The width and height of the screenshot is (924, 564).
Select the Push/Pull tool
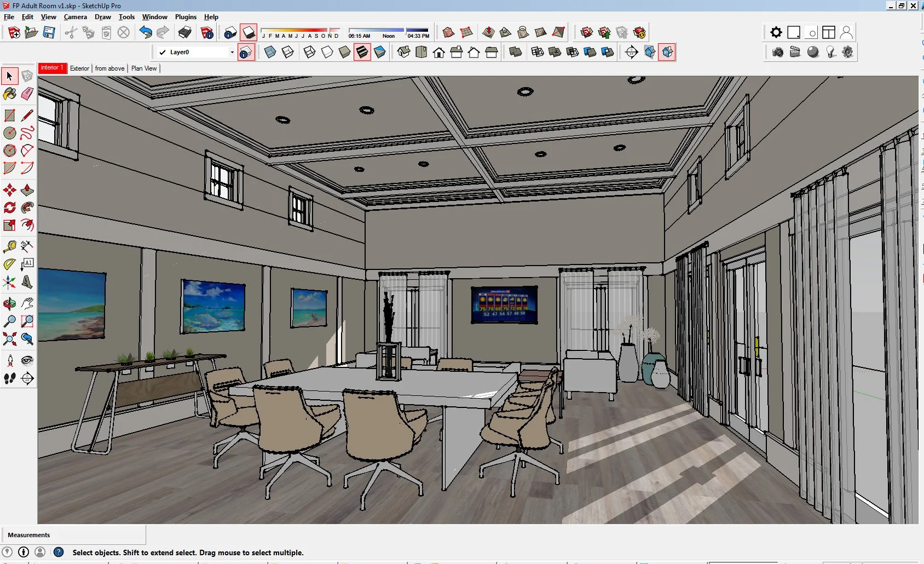[x=27, y=189]
